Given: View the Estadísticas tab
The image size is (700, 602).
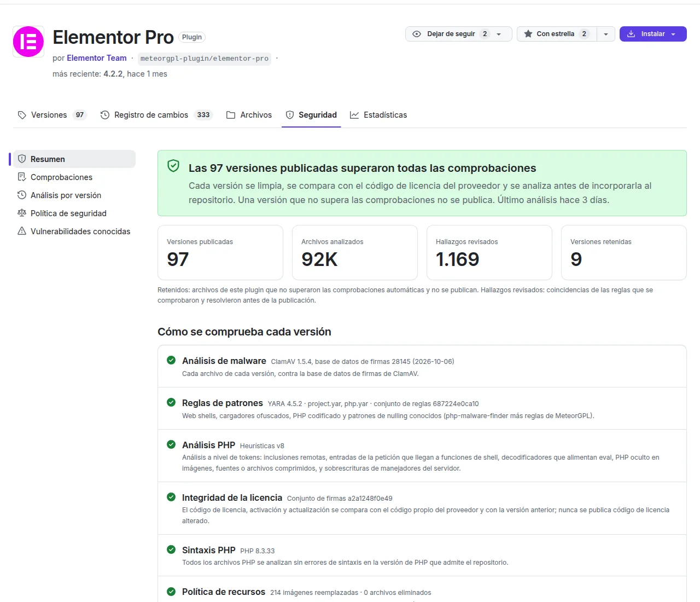Looking at the screenshot, I should (378, 115).
